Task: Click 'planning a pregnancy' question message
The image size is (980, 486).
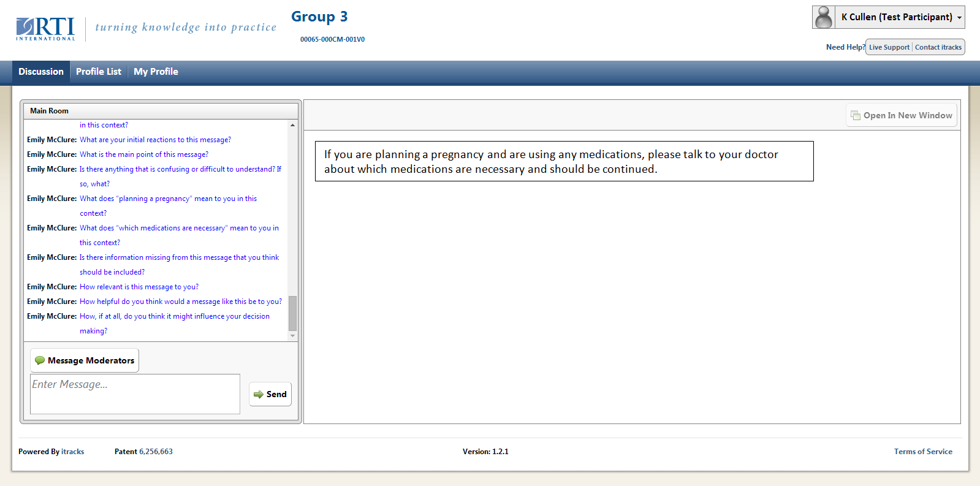Action: [x=168, y=206]
